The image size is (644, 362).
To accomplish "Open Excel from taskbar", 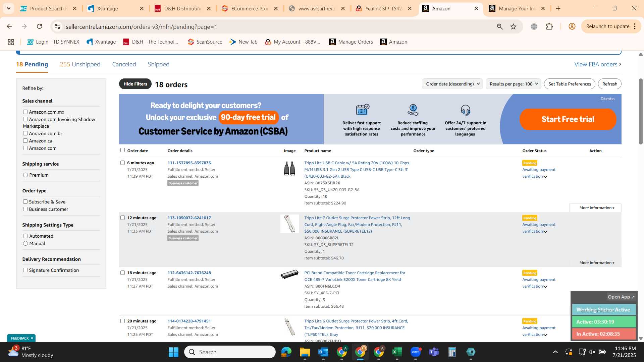I will [x=397, y=352].
